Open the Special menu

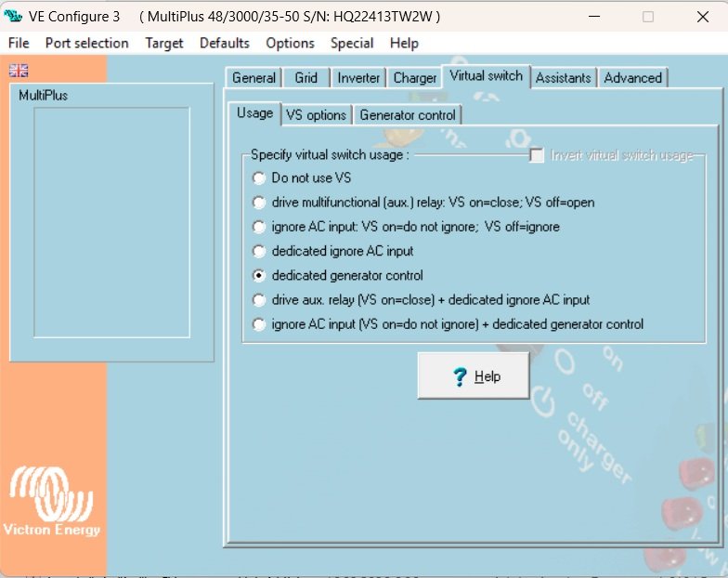pyautogui.click(x=351, y=43)
